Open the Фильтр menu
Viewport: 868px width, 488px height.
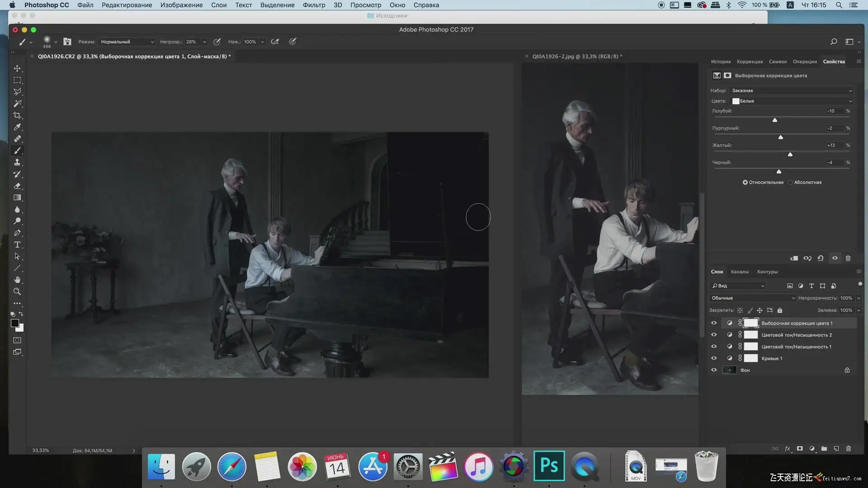[314, 5]
